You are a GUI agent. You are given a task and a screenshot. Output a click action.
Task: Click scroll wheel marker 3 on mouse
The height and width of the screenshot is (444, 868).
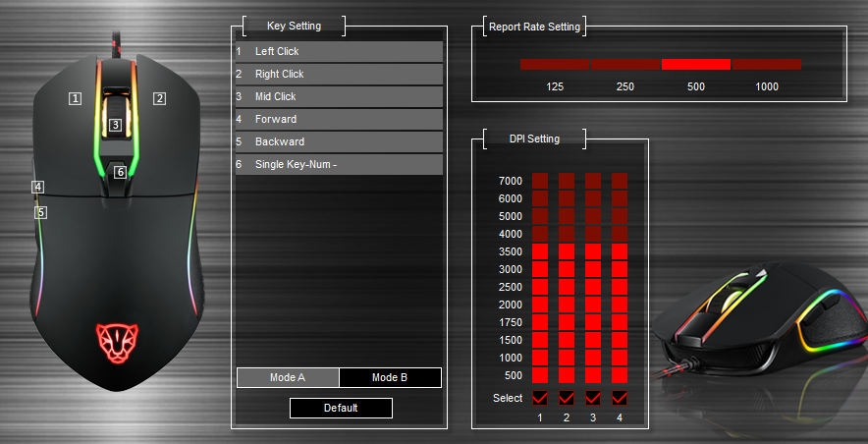pos(115,125)
